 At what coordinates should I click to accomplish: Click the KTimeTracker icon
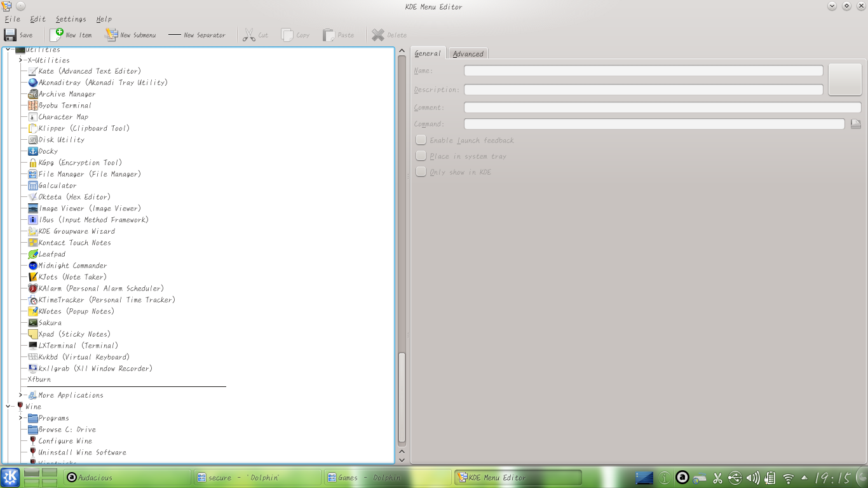33,300
